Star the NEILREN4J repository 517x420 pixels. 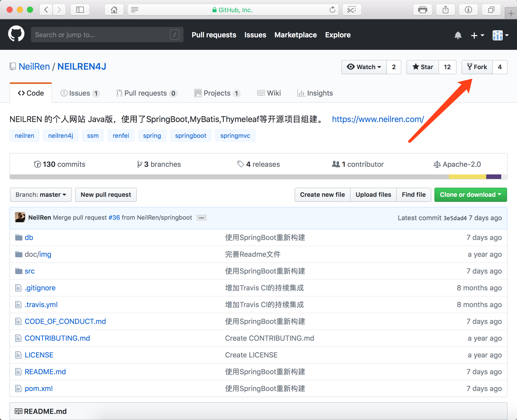pos(423,67)
